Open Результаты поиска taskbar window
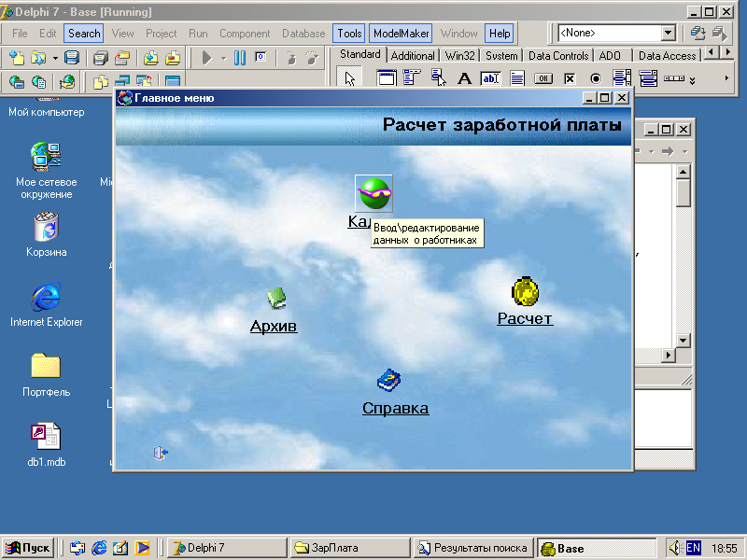The width and height of the screenshot is (747, 560). coord(473,548)
